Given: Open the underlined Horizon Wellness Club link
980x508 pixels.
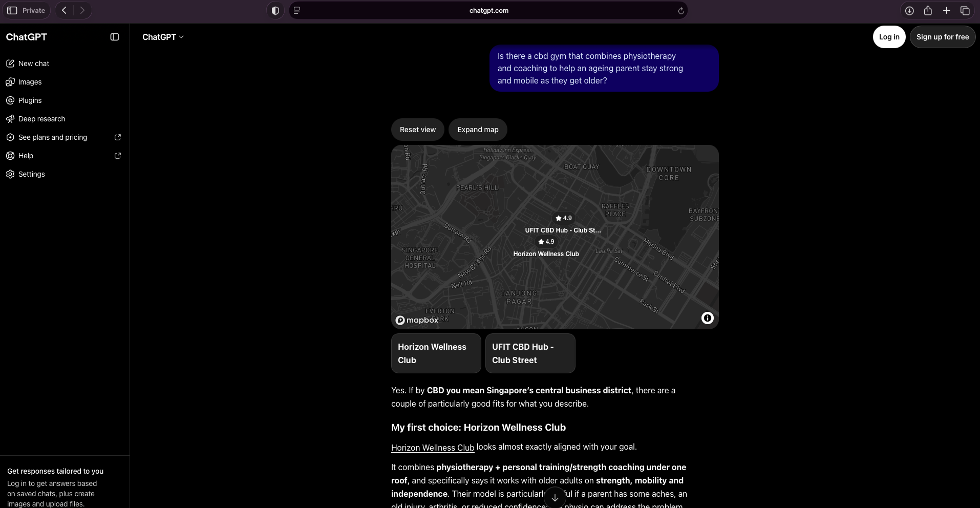Looking at the screenshot, I should click(x=433, y=448).
